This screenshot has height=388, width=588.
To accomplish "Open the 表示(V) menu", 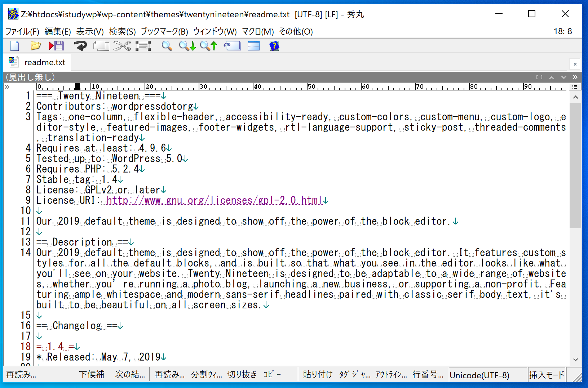I will (90, 32).
